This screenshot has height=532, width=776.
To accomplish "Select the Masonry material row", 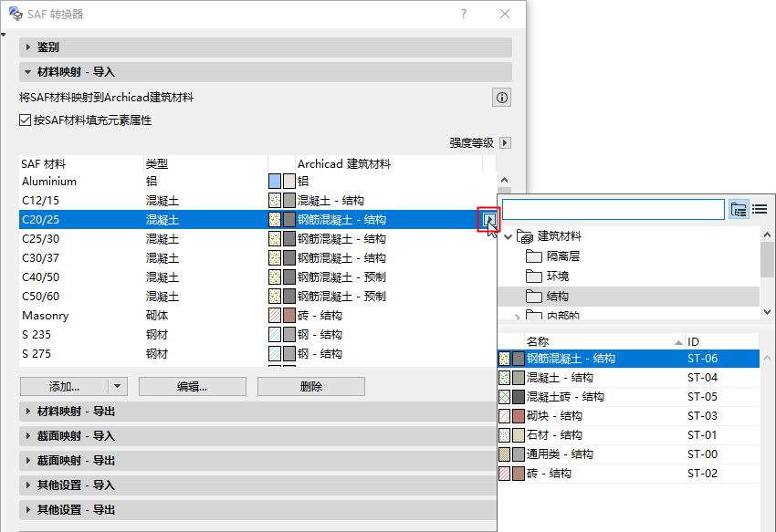I will (257, 315).
